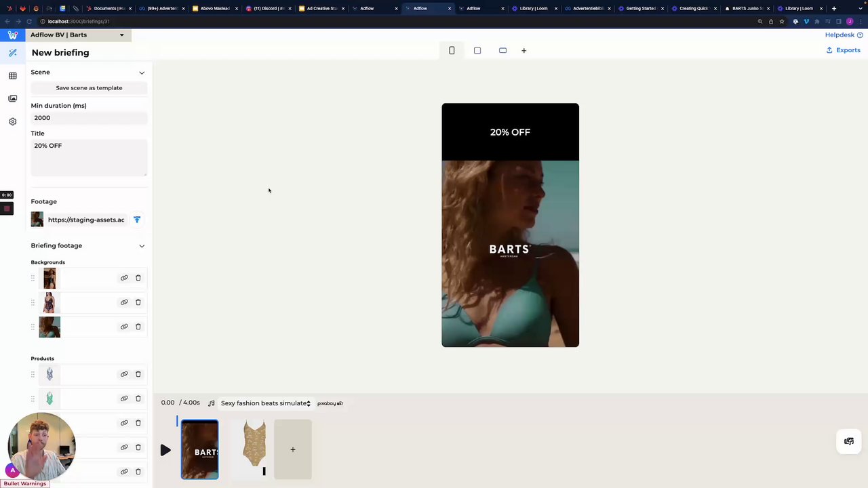Screen dimensions: 868x488
Task: Open the settings gear in the sidebar
Action: pos(13,121)
